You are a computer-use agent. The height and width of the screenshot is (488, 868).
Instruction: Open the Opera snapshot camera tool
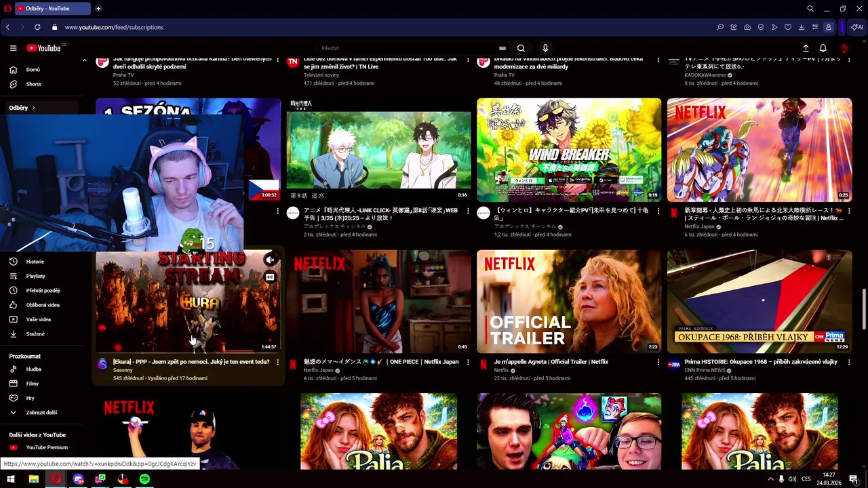tap(747, 27)
